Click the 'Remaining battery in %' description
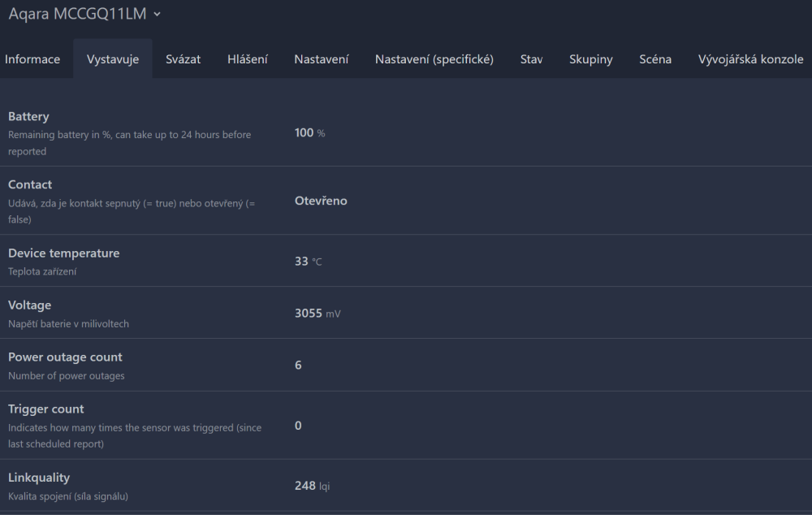The height and width of the screenshot is (515, 812). click(x=129, y=143)
